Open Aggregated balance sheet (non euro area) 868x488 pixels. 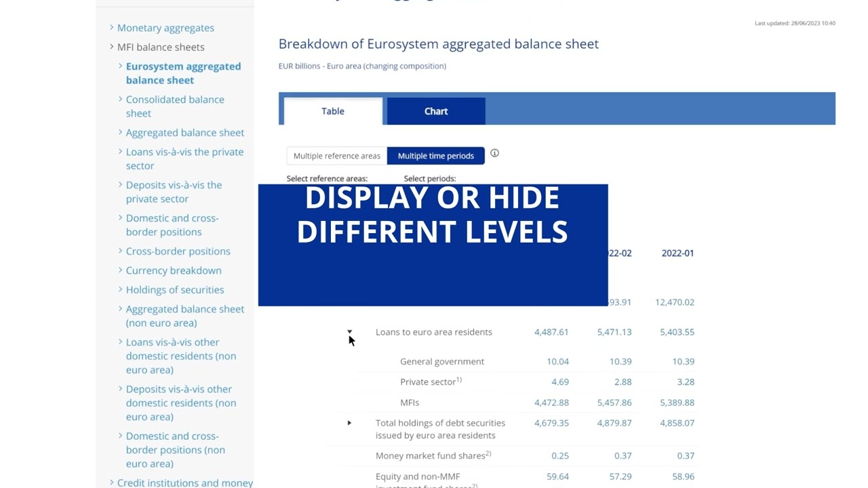click(185, 316)
